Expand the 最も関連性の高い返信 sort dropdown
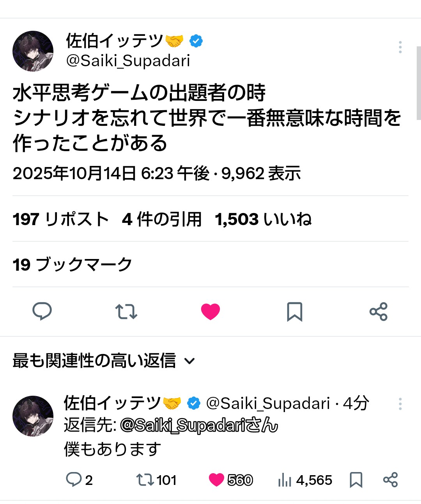Image resolution: width=421 pixels, height=504 pixels. click(104, 361)
